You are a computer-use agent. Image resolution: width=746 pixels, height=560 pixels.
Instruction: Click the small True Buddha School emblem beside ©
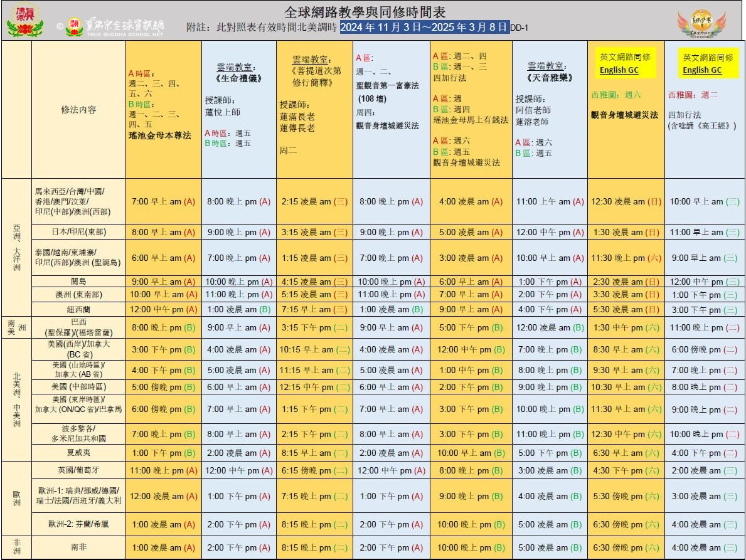tap(74, 27)
